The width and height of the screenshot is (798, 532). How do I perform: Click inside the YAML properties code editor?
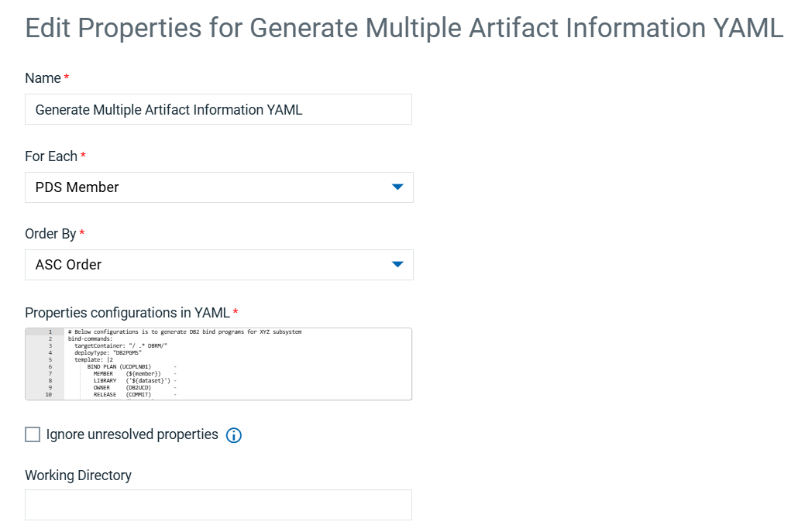[218, 364]
